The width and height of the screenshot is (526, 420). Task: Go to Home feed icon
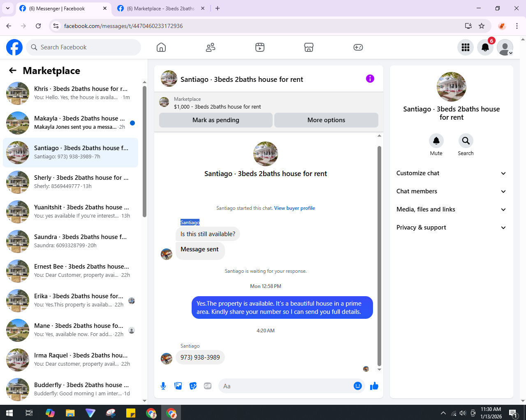pos(161,47)
